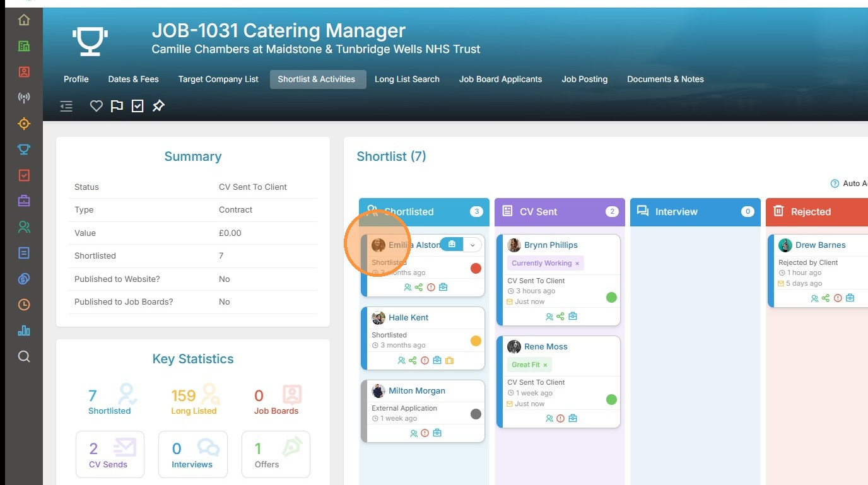This screenshot has width=868, height=485.
Task: Click the share icon on Drew Barnes' card
Action: pyautogui.click(x=826, y=298)
